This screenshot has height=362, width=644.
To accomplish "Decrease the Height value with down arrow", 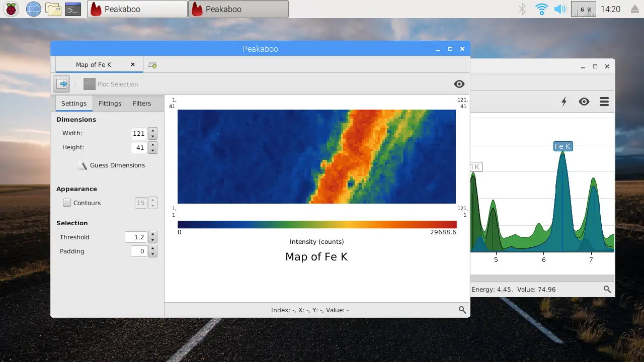I will 153,150.
